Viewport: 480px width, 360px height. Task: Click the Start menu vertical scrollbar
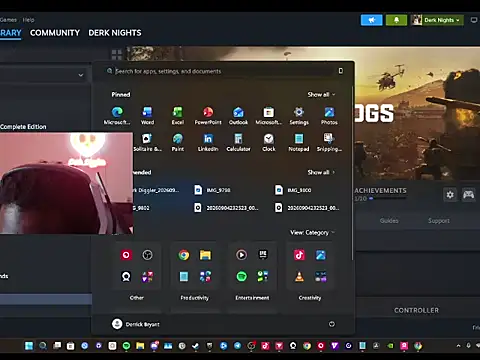coord(352,173)
